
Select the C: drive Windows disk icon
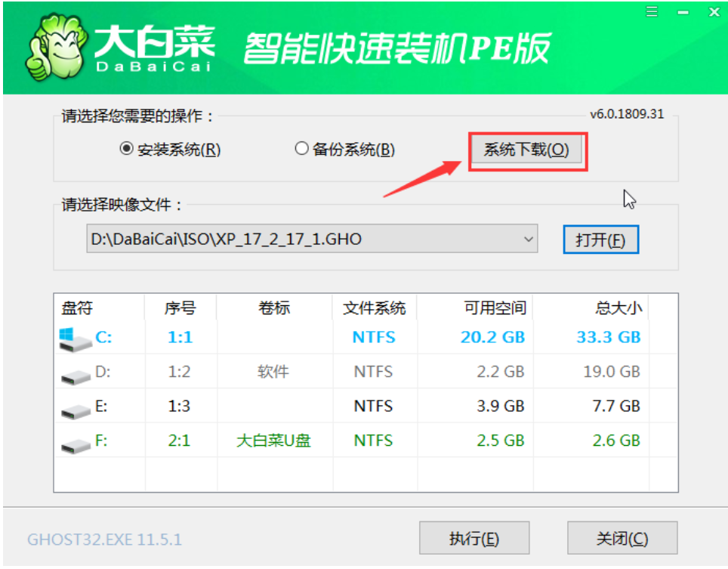(75, 339)
